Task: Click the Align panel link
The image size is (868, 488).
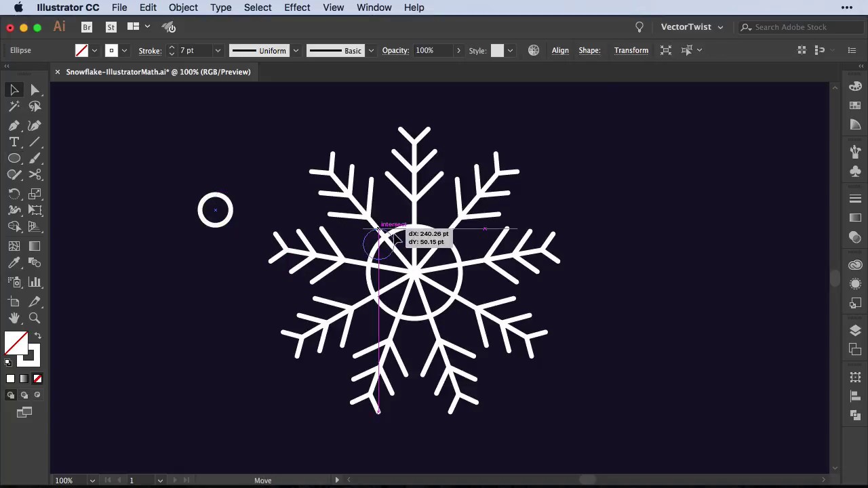Action: 560,51
